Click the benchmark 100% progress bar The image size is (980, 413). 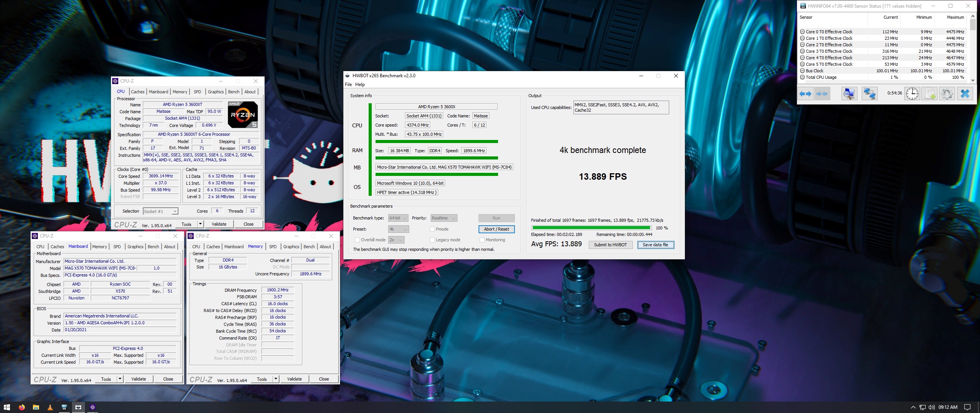point(591,228)
